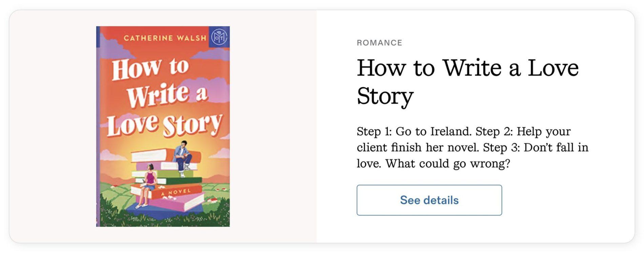644x253 pixels.
Task: Click the word 'Story' in the headline
Action: [385, 96]
